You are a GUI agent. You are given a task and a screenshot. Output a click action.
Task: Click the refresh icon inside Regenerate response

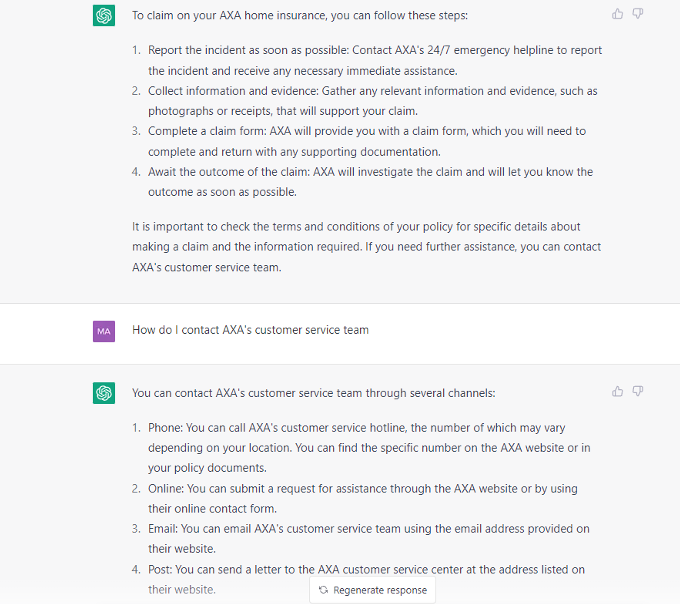tap(323, 590)
